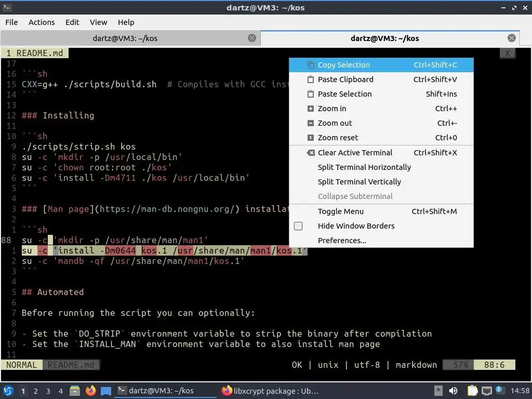Screen dimensions: 532x399
Task: Click the Copy Selection clipboard icon
Action: pyautogui.click(x=311, y=65)
